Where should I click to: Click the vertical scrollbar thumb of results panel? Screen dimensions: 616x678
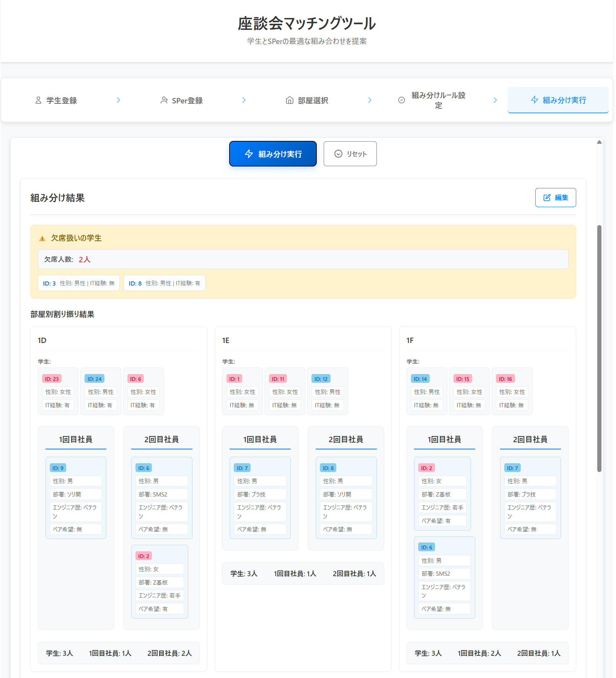[599, 348]
